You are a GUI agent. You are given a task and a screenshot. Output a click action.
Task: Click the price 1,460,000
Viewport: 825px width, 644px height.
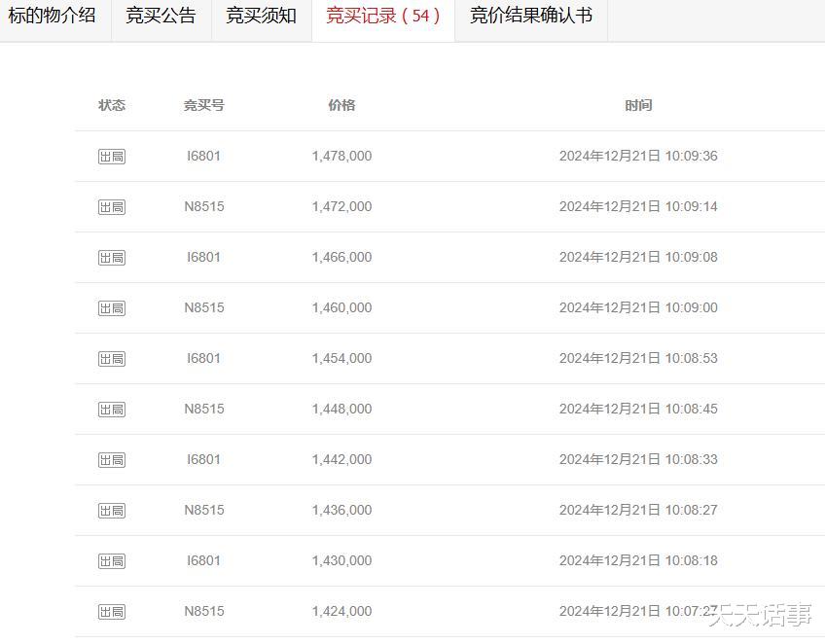click(x=342, y=307)
